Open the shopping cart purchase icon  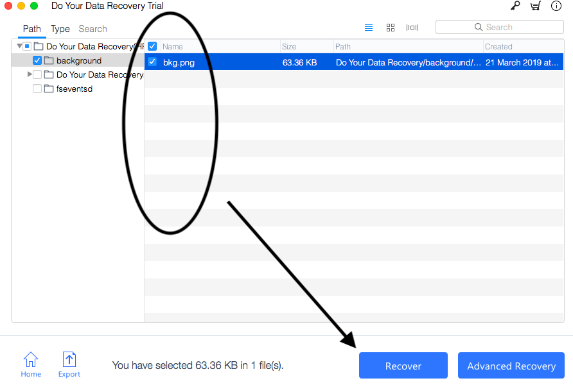pyautogui.click(x=536, y=6)
